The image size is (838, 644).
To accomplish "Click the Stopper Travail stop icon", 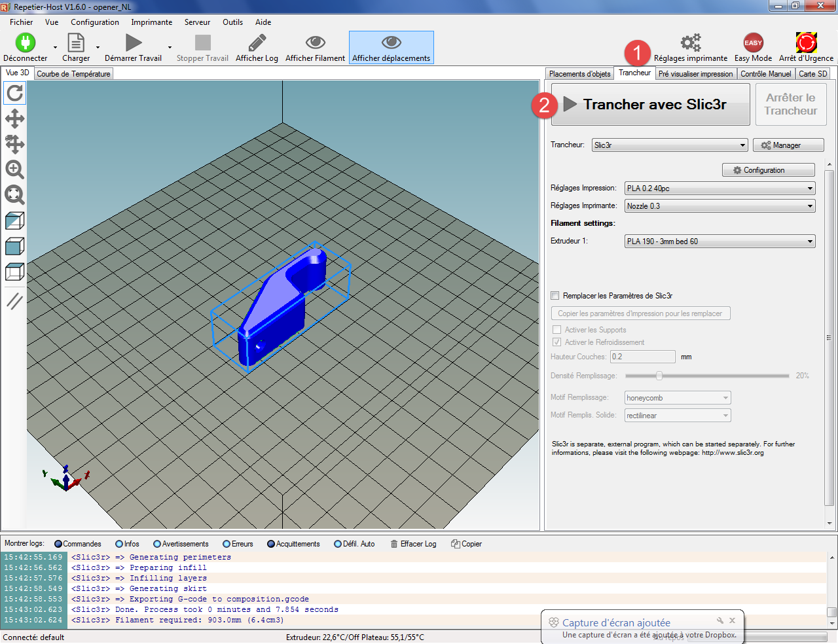I will (x=203, y=43).
